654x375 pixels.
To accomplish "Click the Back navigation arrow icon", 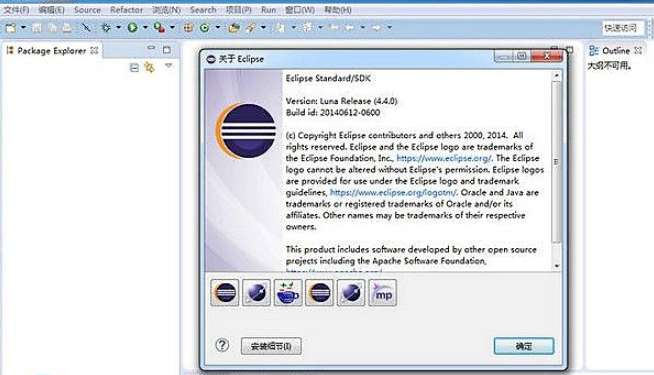I will (350, 28).
